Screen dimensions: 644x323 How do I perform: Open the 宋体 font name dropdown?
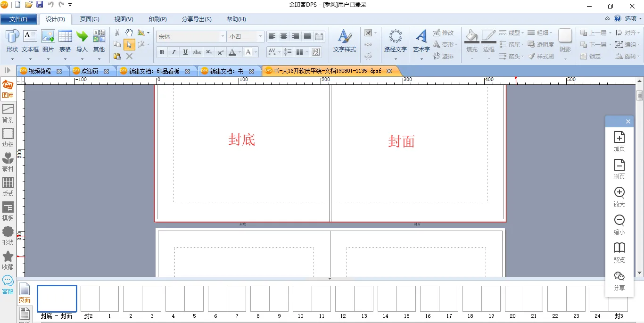pos(223,37)
